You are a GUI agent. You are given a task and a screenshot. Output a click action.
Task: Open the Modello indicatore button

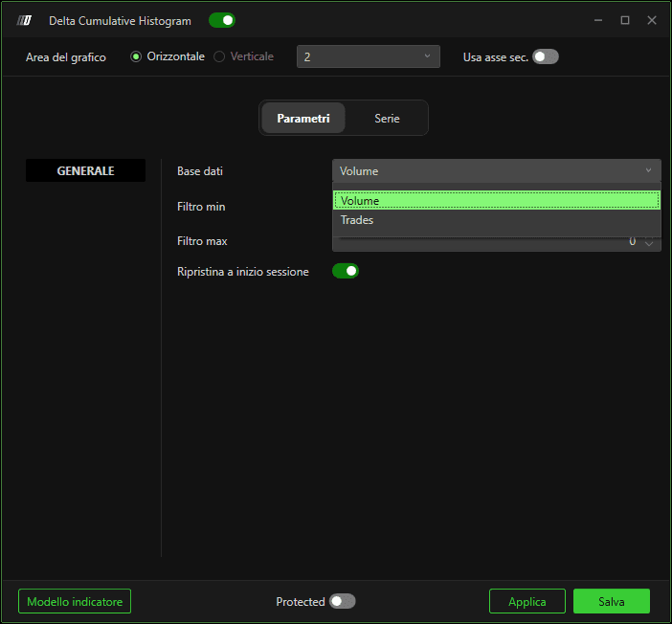tap(75, 601)
